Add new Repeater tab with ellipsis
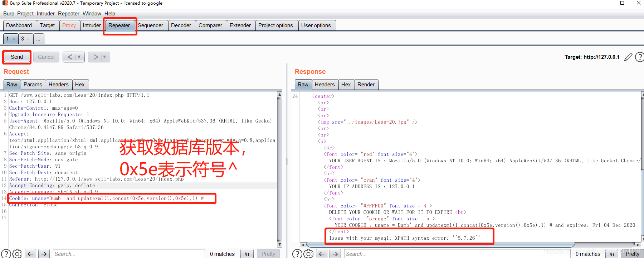This screenshot has width=644, height=258. [x=38, y=39]
